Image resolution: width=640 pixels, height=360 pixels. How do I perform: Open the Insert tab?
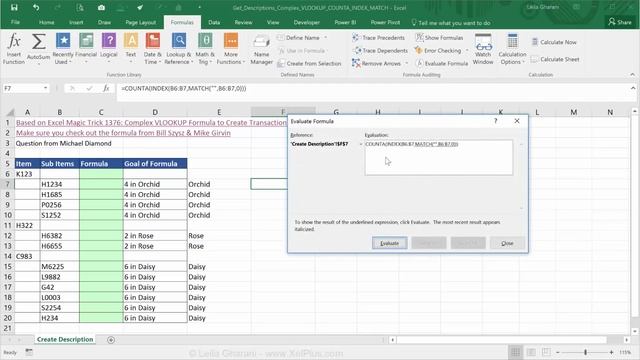pyautogui.click(x=76, y=22)
